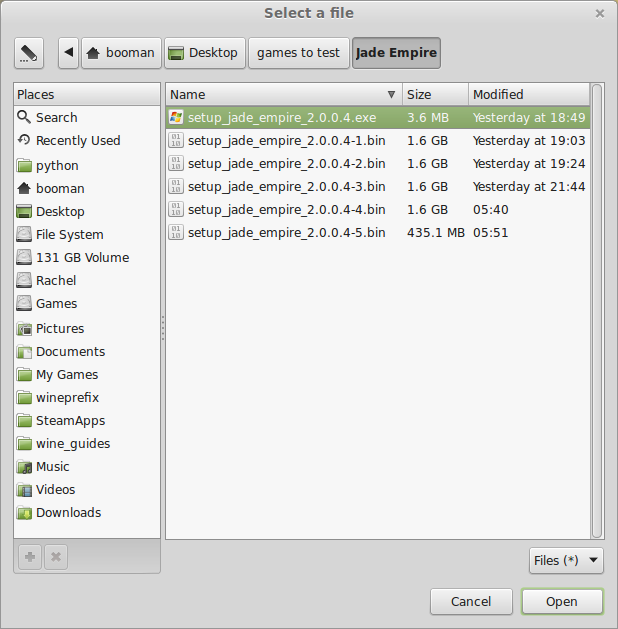Select setup_jade_empire_2.0.0.4.exe file

point(378,118)
